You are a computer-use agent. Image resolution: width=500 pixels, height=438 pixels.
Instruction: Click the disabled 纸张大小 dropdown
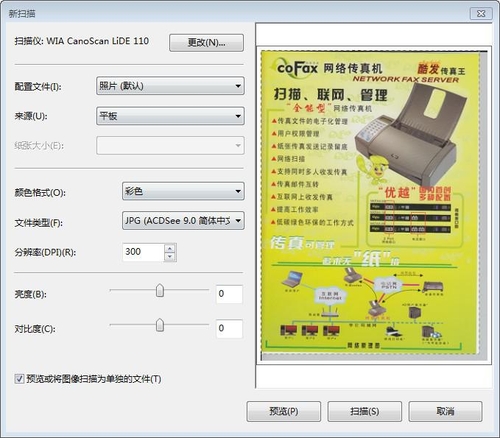tap(170, 145)
